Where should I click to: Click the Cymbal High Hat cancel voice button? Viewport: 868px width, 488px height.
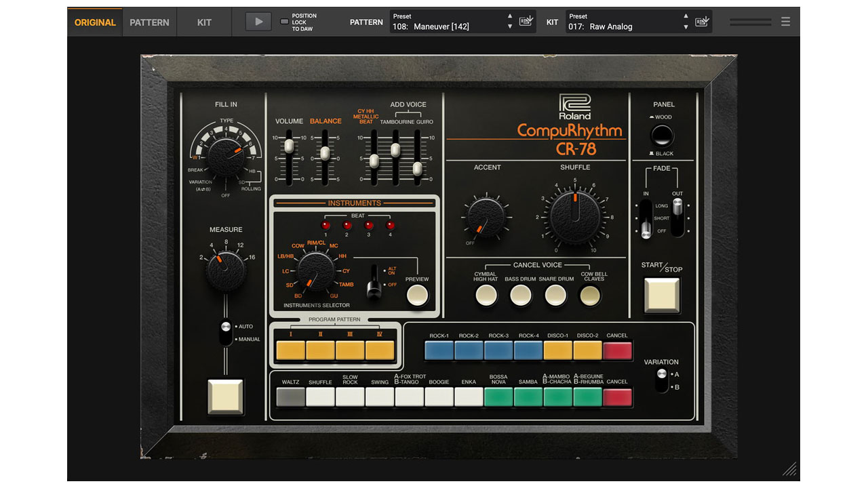coord(486,295)
